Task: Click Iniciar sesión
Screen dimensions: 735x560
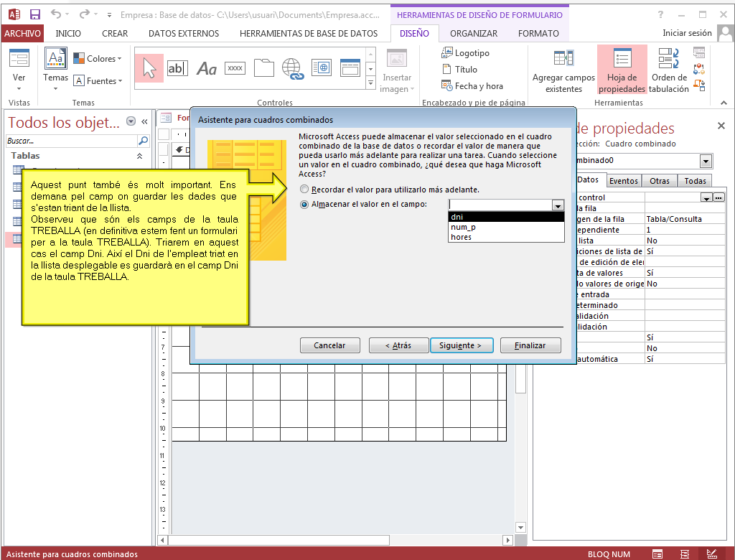Action: point(687,33)
